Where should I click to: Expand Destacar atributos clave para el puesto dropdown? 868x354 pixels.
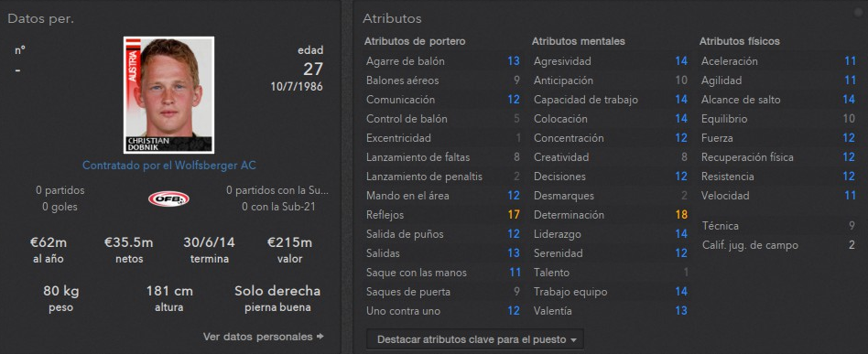475,339
